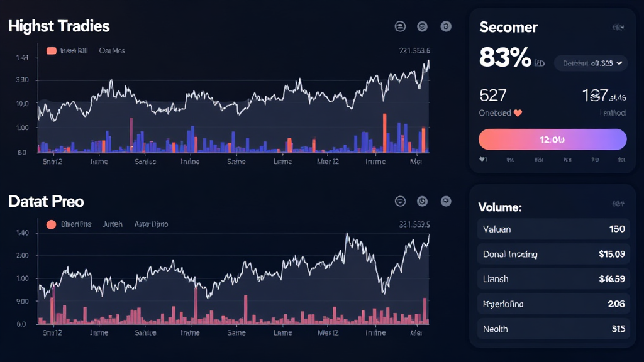Click the pink gradient progress bar

pos(552,139)
